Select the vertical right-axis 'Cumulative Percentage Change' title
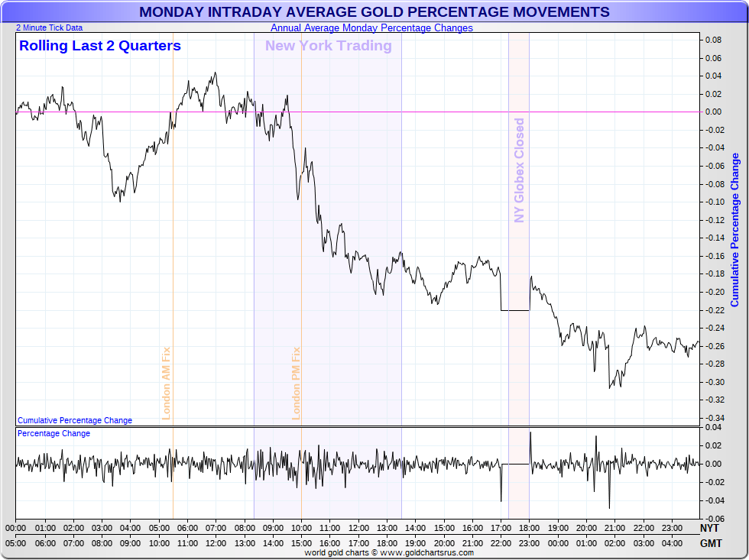Image resolution: width=749 pixels, height=560 pixels. (734, 230)
